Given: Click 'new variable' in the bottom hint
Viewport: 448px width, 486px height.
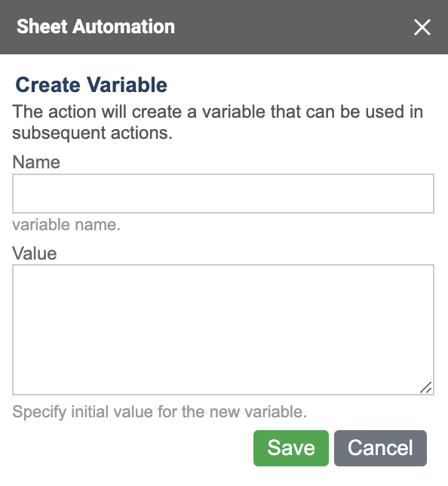Looking at the screenshot, I should point(258,412).
